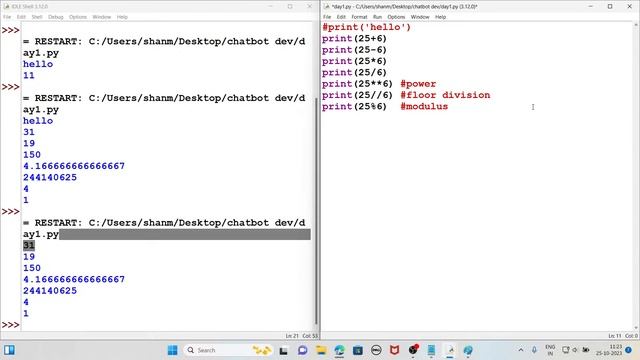Click the Windows Start button
The height and width of the screenshot is (360, 640).
[x=173, y=350]
